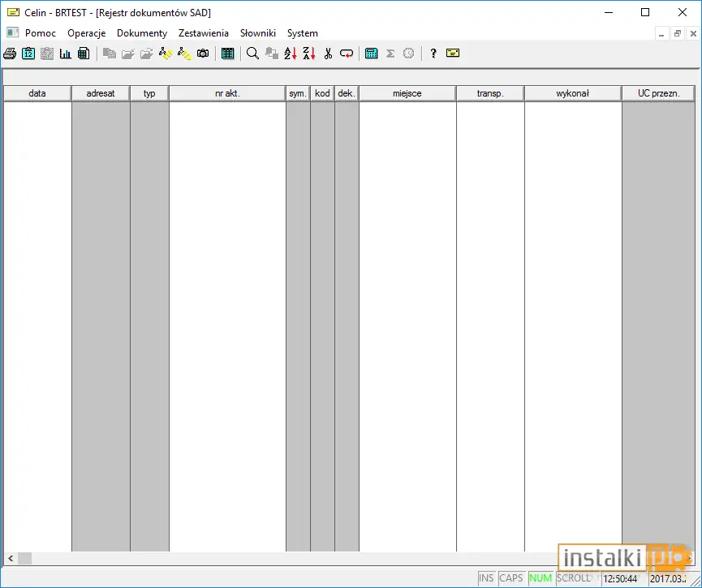Click the 'typ' column header
The width and height of the screenshot is (702, 588).
[x=149, y=93]
